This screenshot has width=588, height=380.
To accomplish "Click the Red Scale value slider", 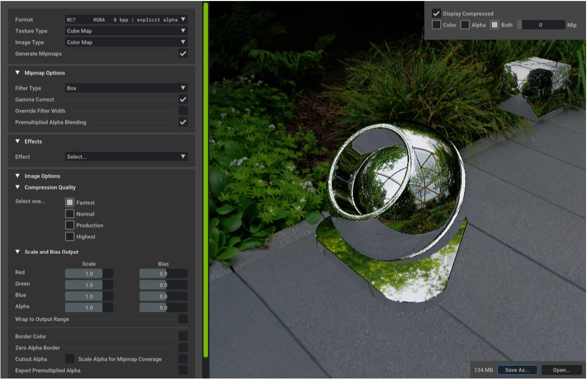I will [x=89, y=274].
